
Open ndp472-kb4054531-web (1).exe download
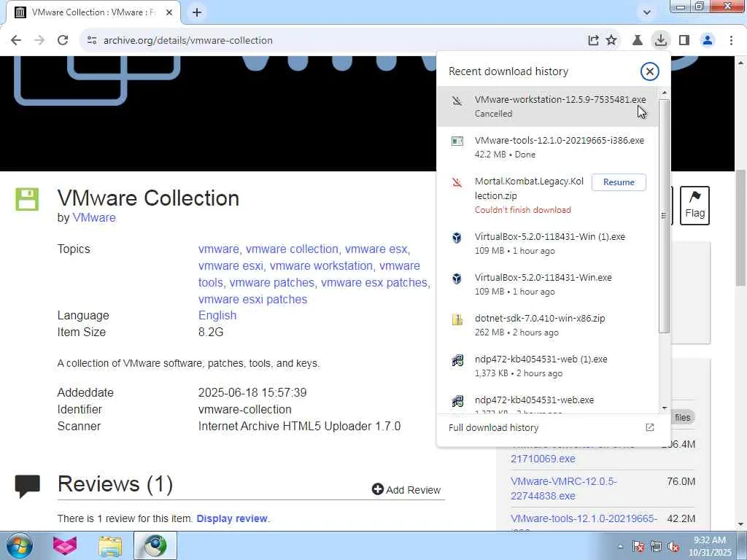pyautogui.click(x=547, y=366)
